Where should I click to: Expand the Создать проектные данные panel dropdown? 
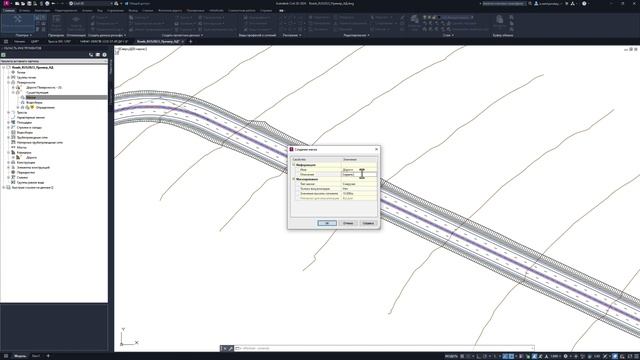(182, 36)
